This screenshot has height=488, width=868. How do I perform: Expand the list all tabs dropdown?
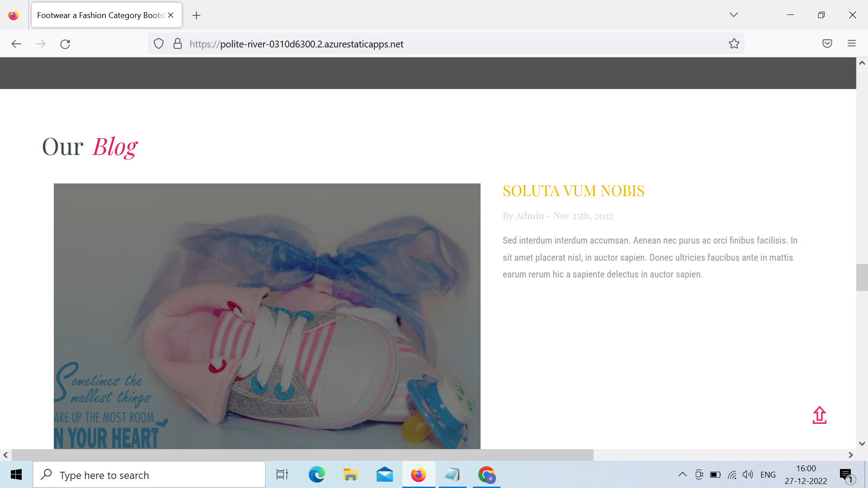pos(733,15)
